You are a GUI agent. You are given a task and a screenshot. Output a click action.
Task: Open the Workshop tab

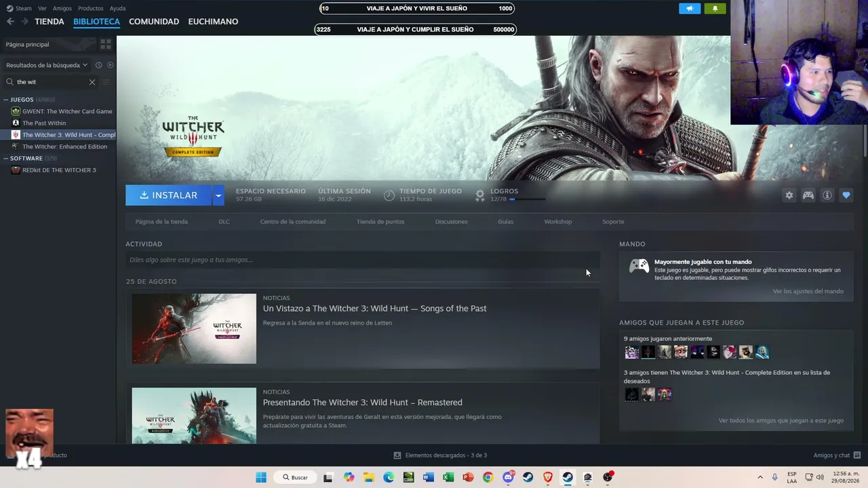(558, 222)
